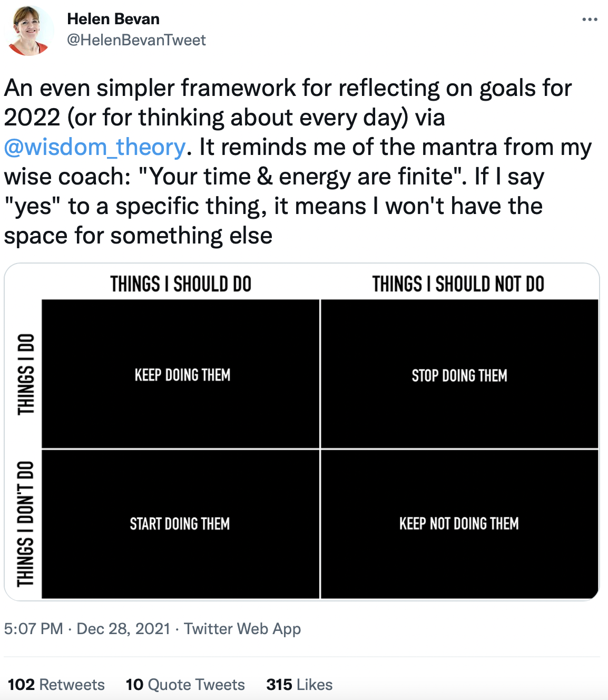Click the START DOING THEM quadrant
The image size is (608, 700).
[x=181, y=524]
